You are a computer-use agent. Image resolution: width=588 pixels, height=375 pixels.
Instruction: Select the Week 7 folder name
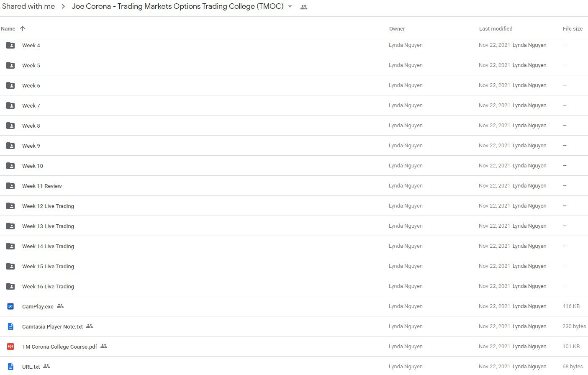31,106
